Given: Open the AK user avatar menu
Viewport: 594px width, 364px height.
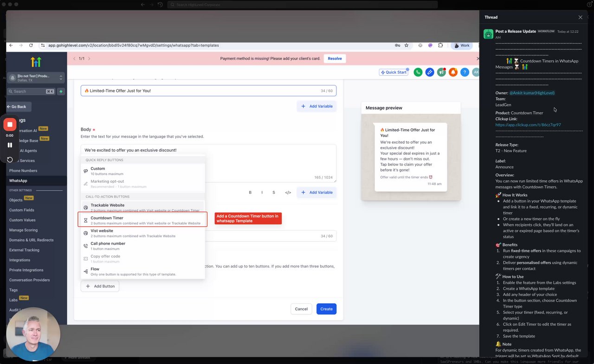Looking at the screenshot, I should (x=476, y=72).
